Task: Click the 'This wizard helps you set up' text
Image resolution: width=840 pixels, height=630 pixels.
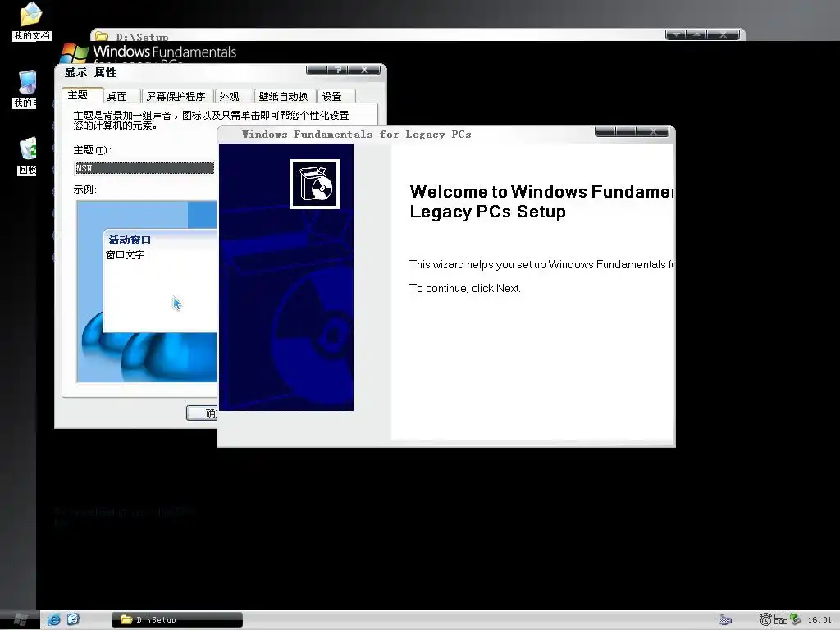Action: [541, 264]
